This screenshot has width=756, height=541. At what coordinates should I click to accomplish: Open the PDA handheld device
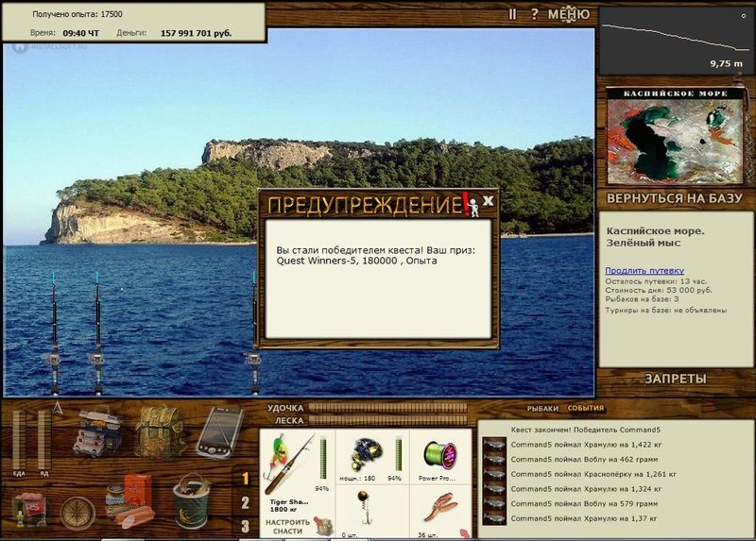220,432
